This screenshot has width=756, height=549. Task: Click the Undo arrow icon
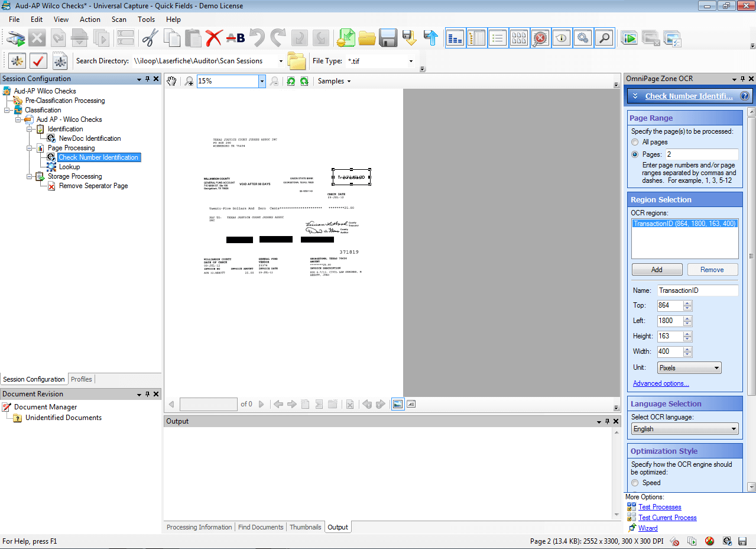pos(257,38)
